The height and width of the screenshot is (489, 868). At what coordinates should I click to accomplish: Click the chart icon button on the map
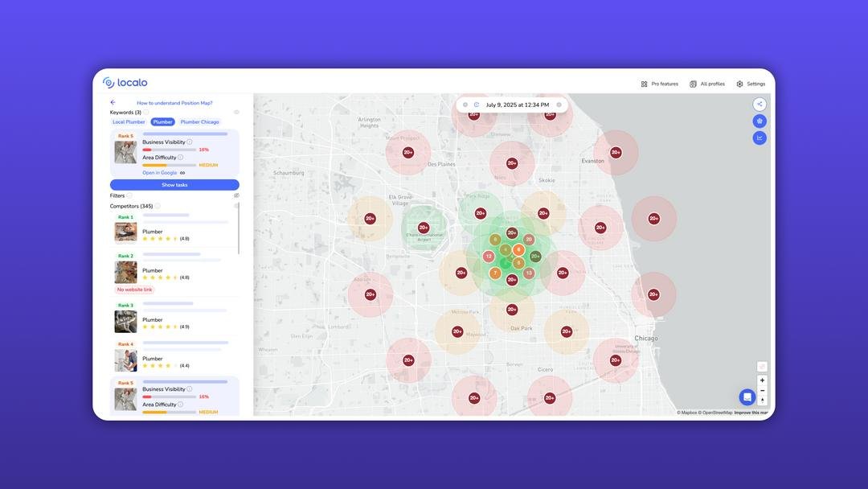pyautogui.click(x=759, y=138)
